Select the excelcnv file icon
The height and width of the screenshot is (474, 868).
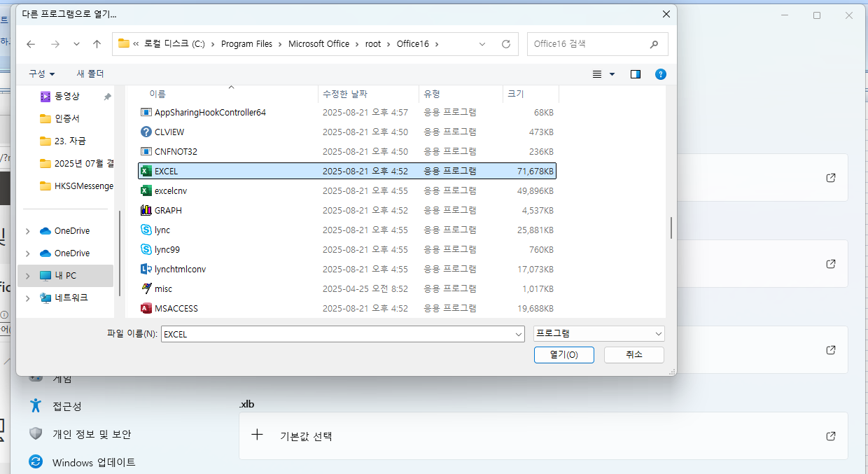pos(146,190)
